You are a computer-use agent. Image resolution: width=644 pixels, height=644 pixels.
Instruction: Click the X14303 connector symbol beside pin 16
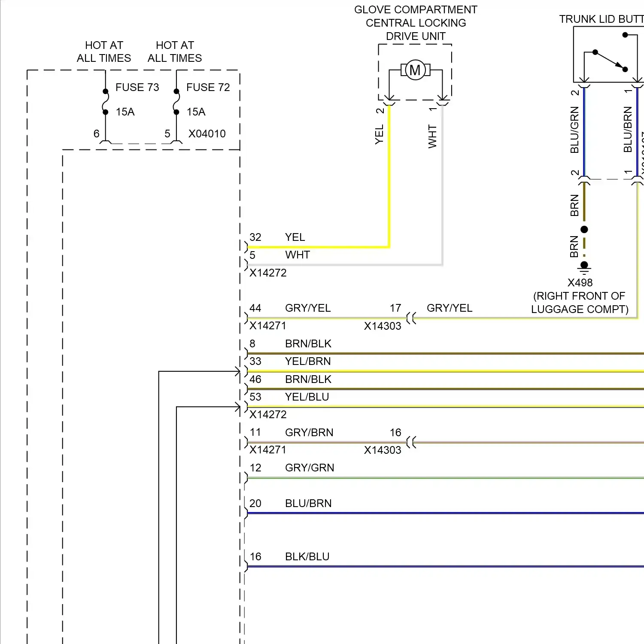(x=411, y=442)
